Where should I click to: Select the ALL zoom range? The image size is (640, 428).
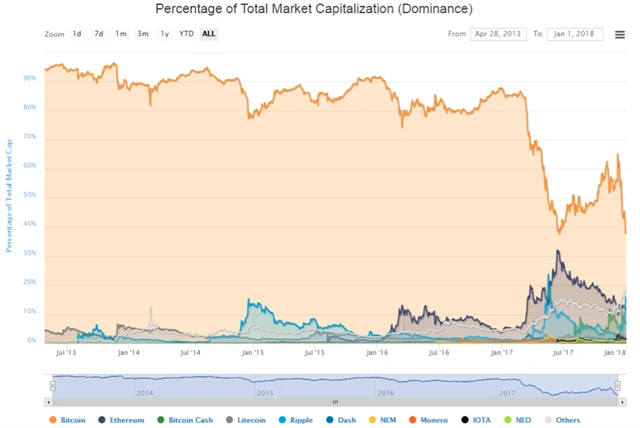point(208,34)
